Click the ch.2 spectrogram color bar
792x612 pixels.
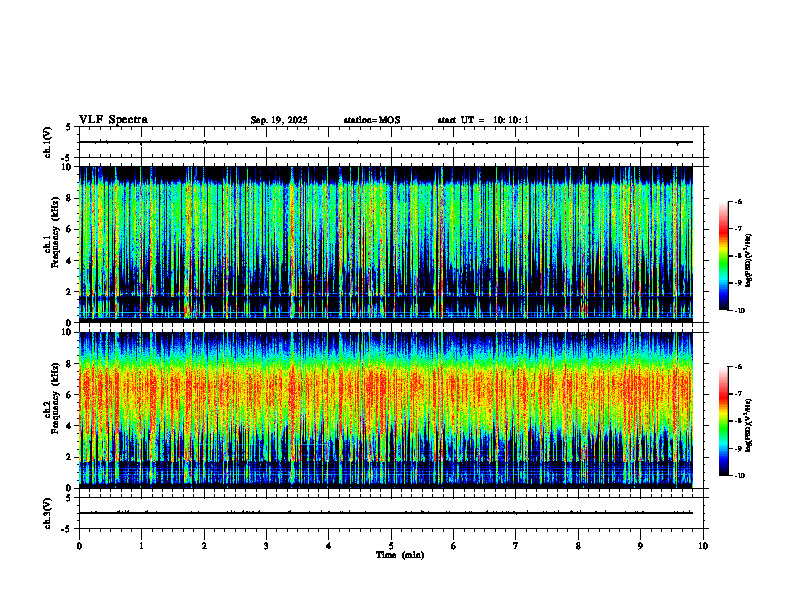tap(724, 421)
